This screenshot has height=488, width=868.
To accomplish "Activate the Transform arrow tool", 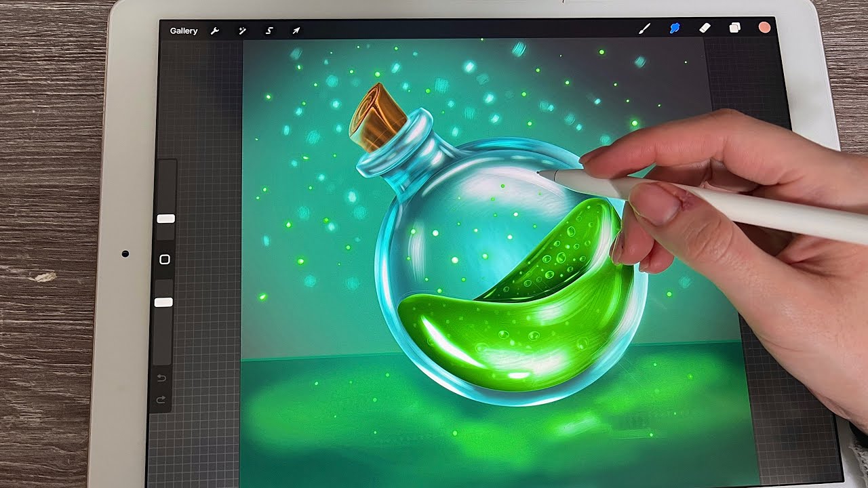I will 296,30.
